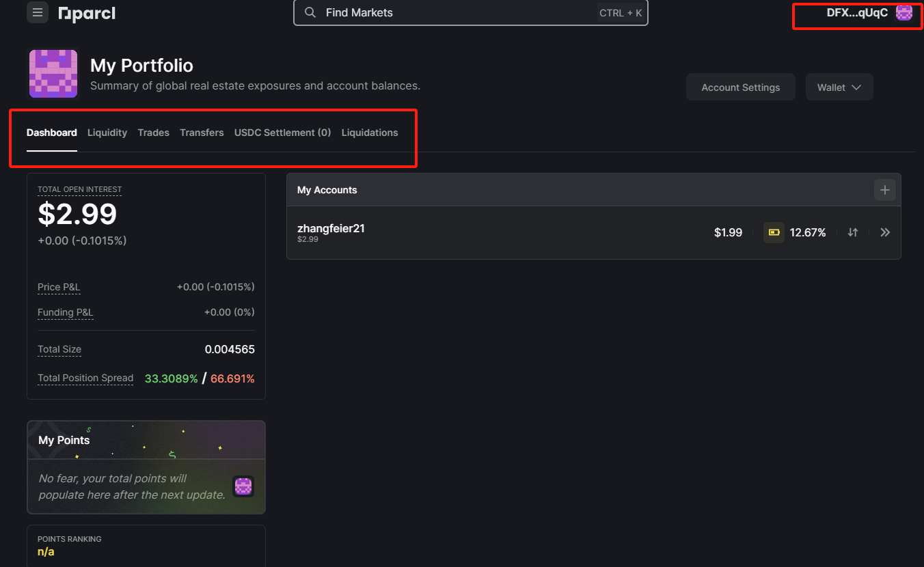Open the hamburger menu icon
The width and height of the screenshot is (924, 567).
pyautogui.click(x=38, y=12)
